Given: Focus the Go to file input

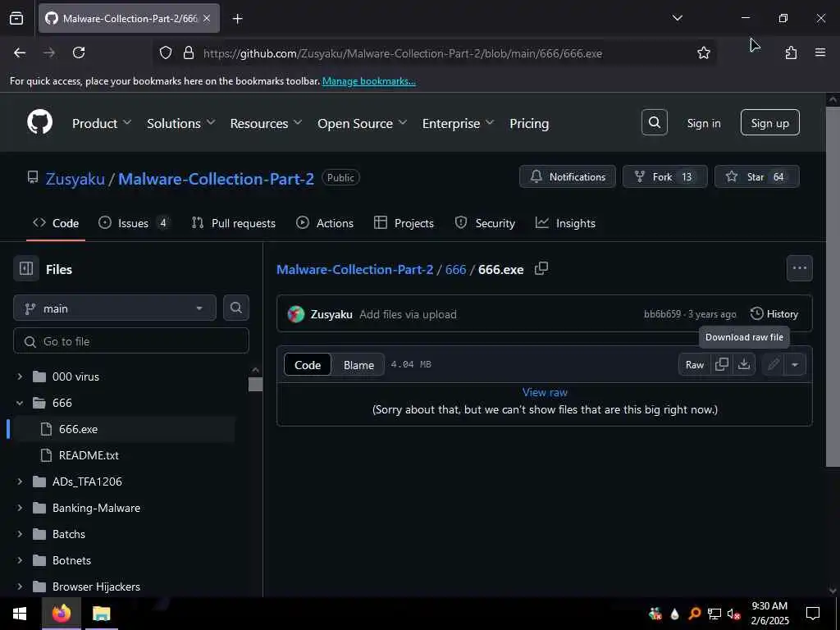Looking at the screenshot, I should (131, 340).
